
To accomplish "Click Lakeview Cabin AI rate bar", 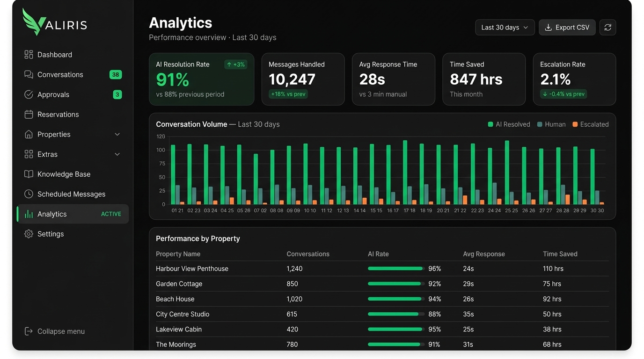I will [x=396, y=330].
